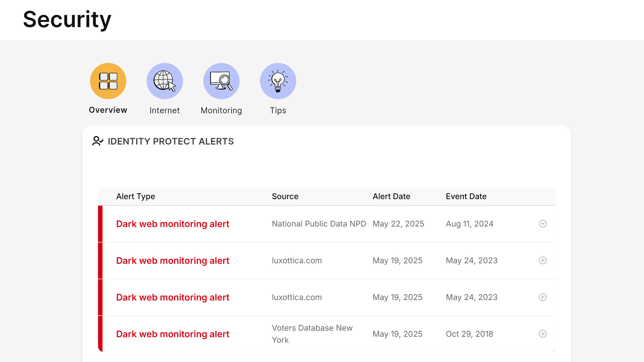Expand the second luxottica.com alert row
Screen dimensions: 644x362
(x=543, y=297)
